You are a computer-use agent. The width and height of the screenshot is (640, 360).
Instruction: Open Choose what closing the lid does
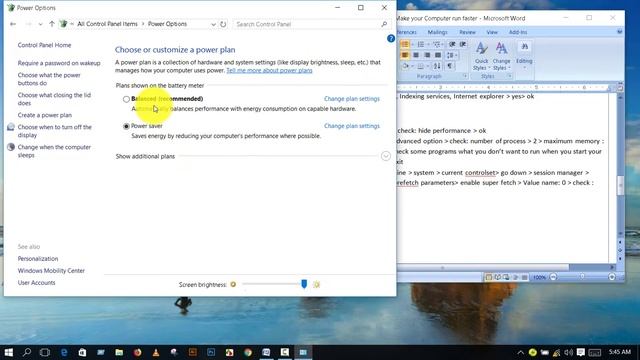[x=54, y=99]
